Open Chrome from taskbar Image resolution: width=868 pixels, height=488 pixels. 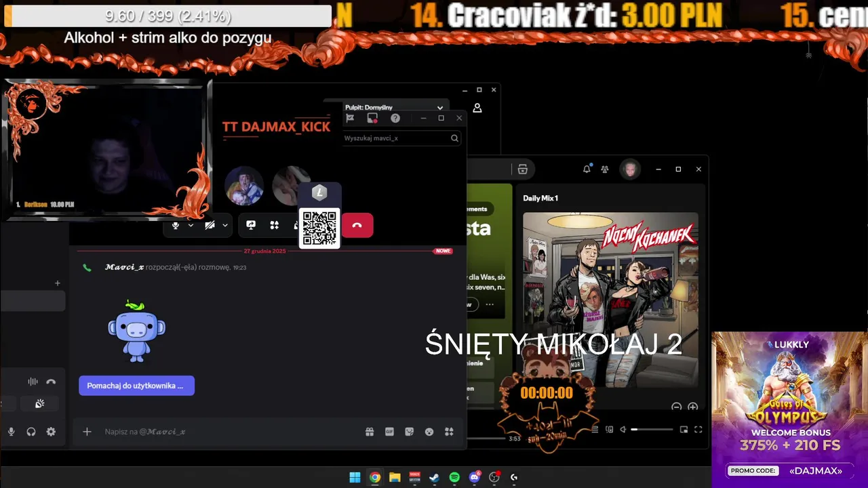tap(375, 477)
